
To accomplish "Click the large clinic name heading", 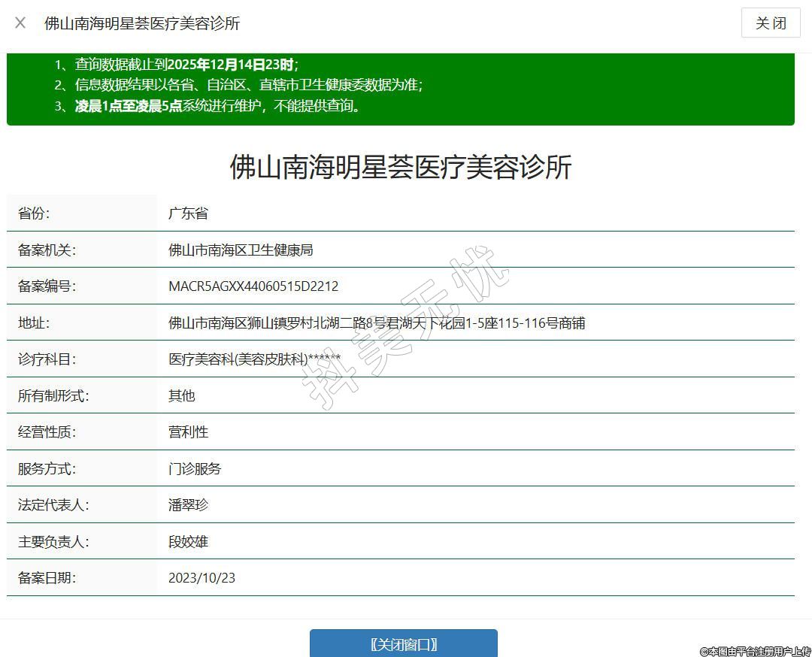I will click(x=400, y=167).
